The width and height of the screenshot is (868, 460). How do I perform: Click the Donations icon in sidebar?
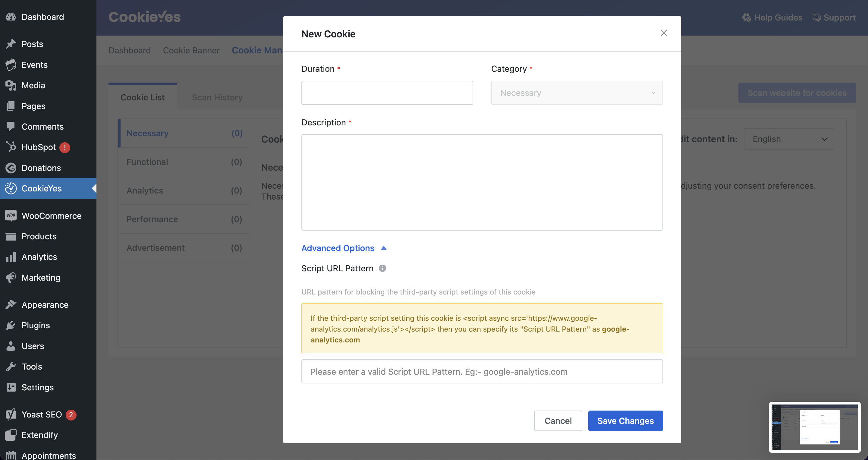click(x=11, y=168)
